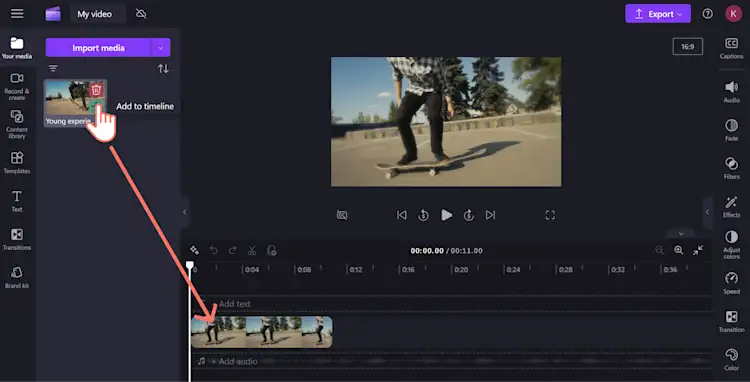
Task: Open Speed panel
Action: pos(731,283)
